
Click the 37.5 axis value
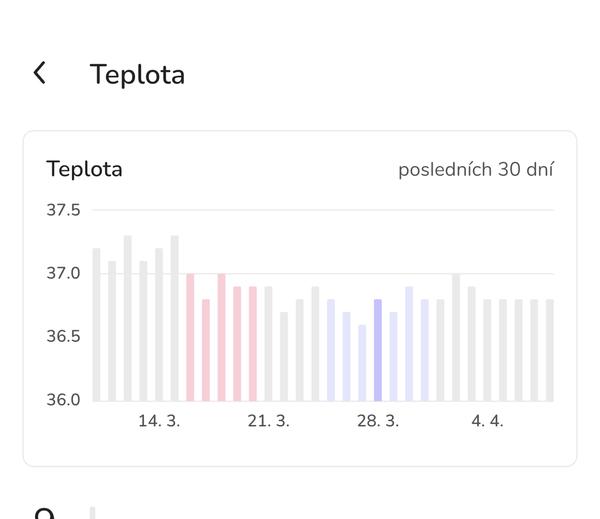click(63, 210)
